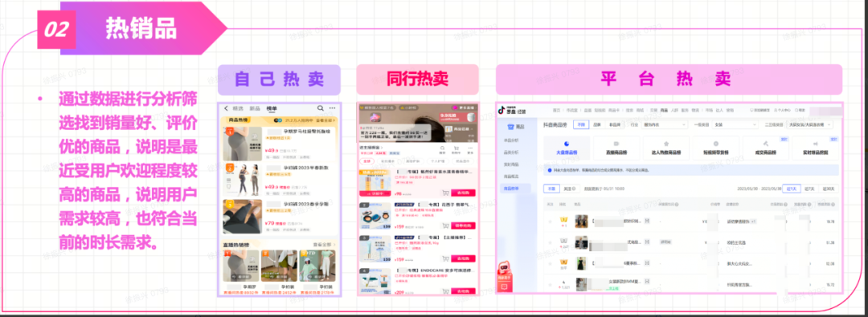Tap the cart icon in the 同行热卖 store header
Viewport: 868px width, 317px height.
coord(457,149)
